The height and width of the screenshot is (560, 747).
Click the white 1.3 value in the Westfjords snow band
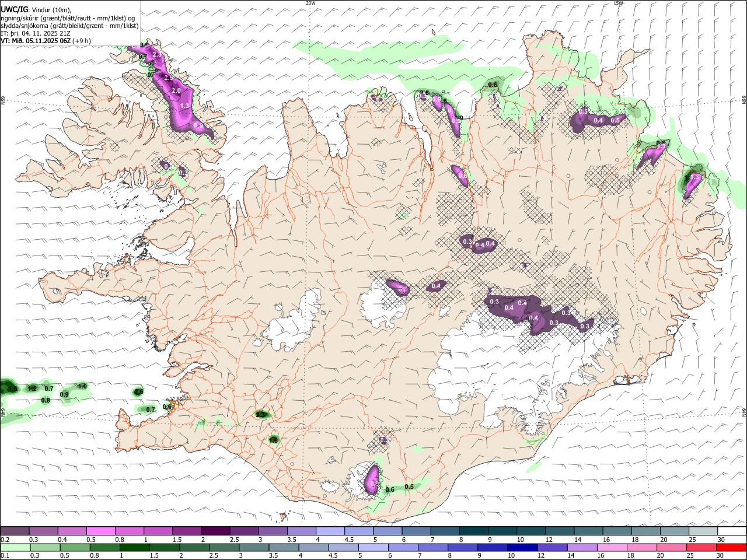coord(184,106)
